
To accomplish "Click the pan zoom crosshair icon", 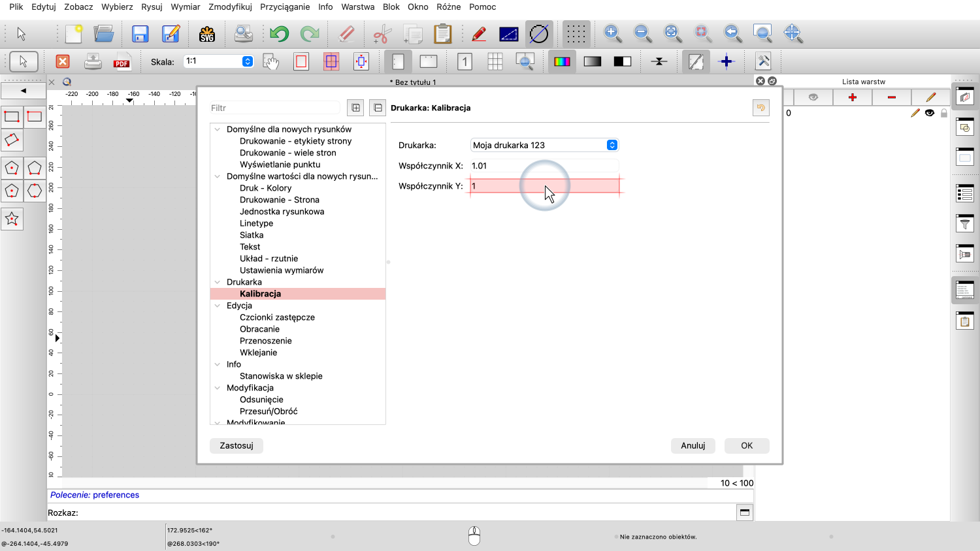I will tap(792, 33).
